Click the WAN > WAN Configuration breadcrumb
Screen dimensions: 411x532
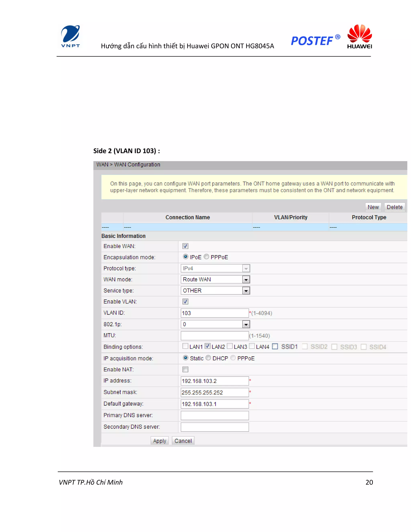[128, 165]
